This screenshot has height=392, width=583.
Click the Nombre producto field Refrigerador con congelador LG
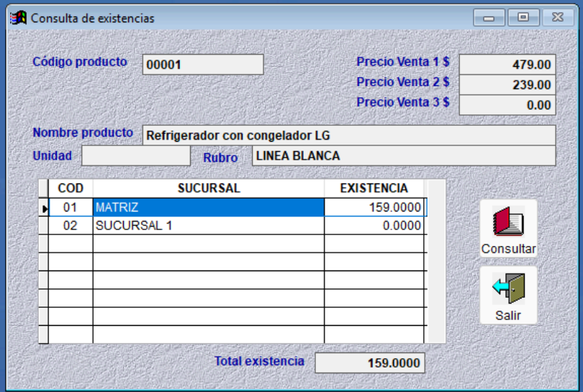pyautogui.click(x=349, y=135)
